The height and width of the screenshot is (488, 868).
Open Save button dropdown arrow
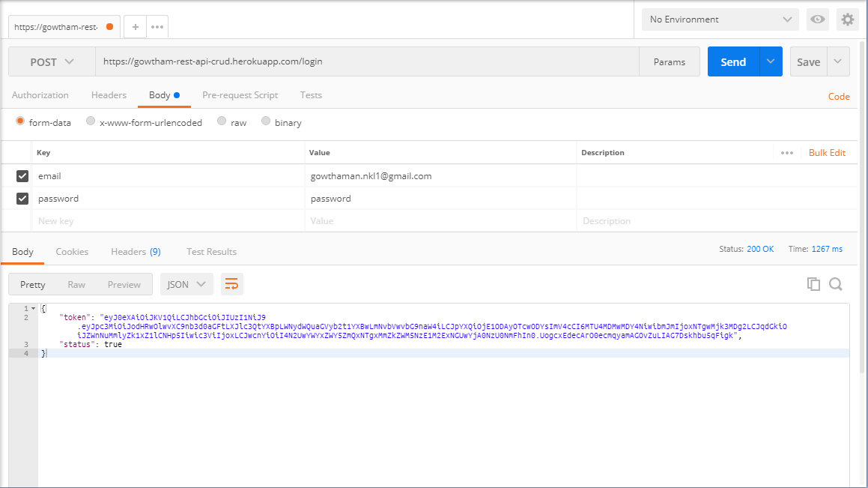[x=837, y=61]
